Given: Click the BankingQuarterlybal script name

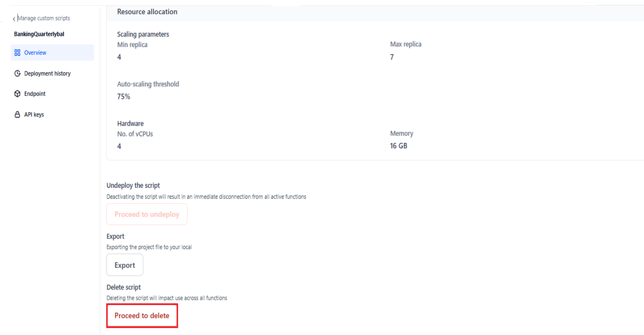Looking at the screenshot, I should point(39,34).
